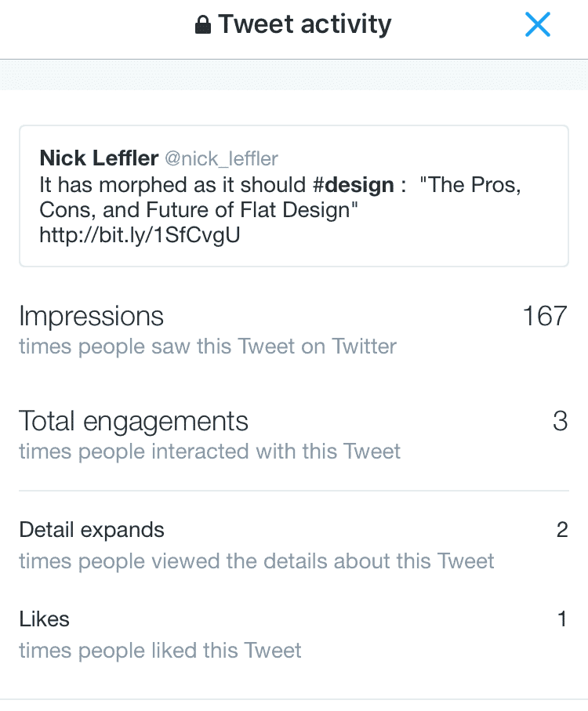Click the lock icon beside Tweet activity
Screen dimensions: 588x711
203,26
